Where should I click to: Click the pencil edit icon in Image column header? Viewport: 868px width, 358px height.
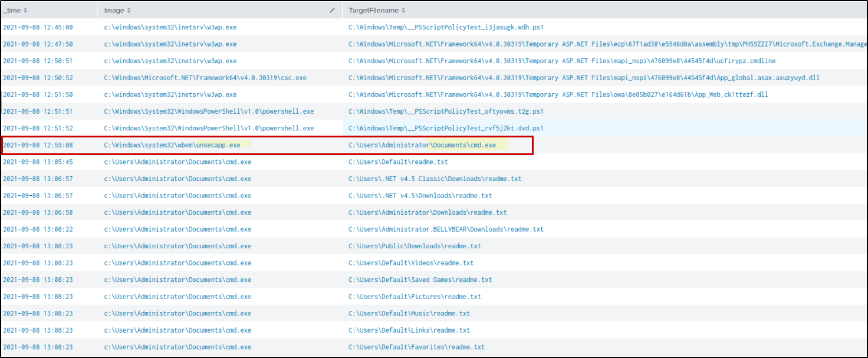pyautogui.click(x=332, y=11)
